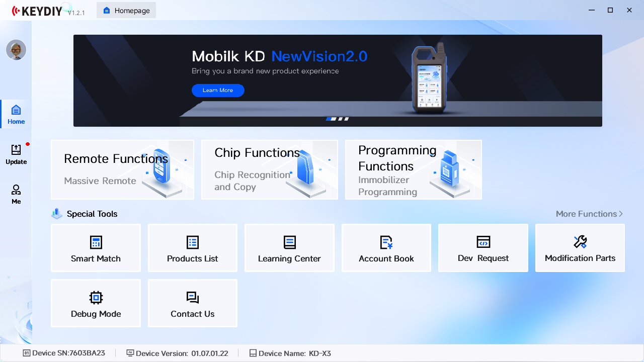The image size is (644, 362).
Task: Click the user avatar picture
Action: tap(16, 50)
